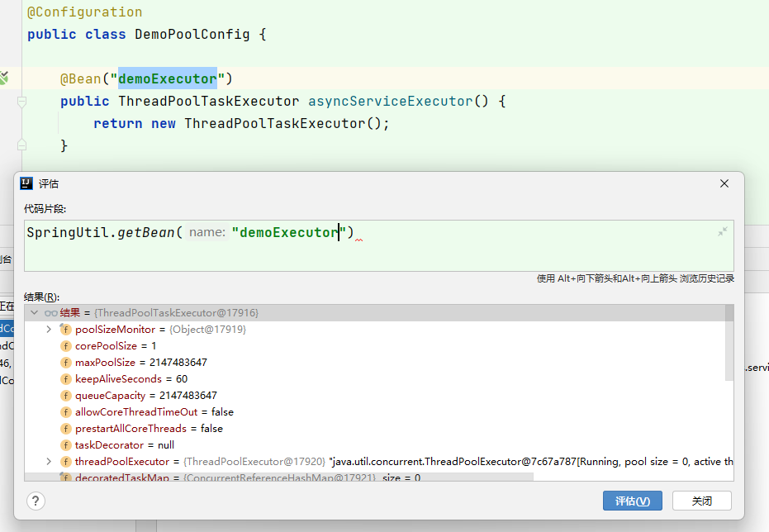This screenshot has height=532, width=769.
Task: Click the horizontal scrollbar of results tree
Action: pyautogui.click(x=278, y=477)
